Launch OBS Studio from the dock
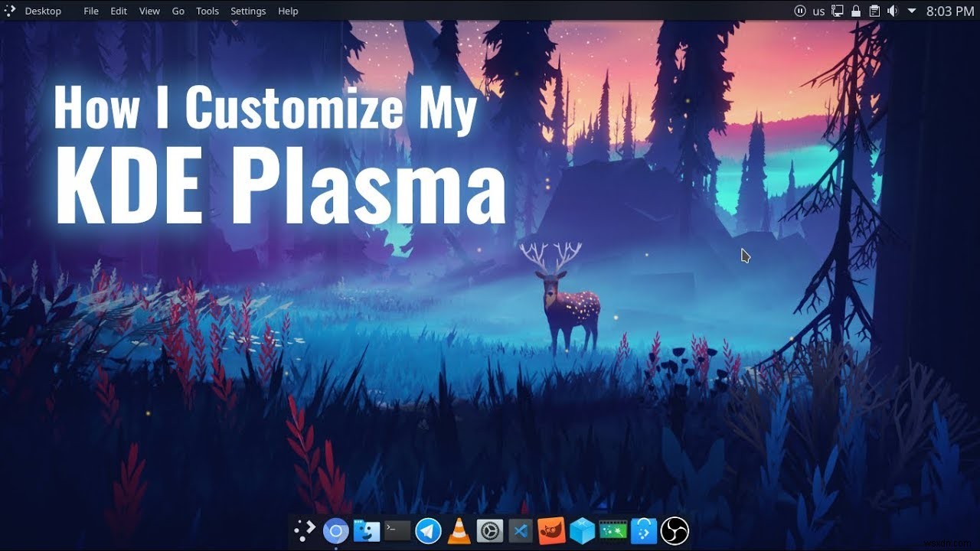 tap(675, 530)
